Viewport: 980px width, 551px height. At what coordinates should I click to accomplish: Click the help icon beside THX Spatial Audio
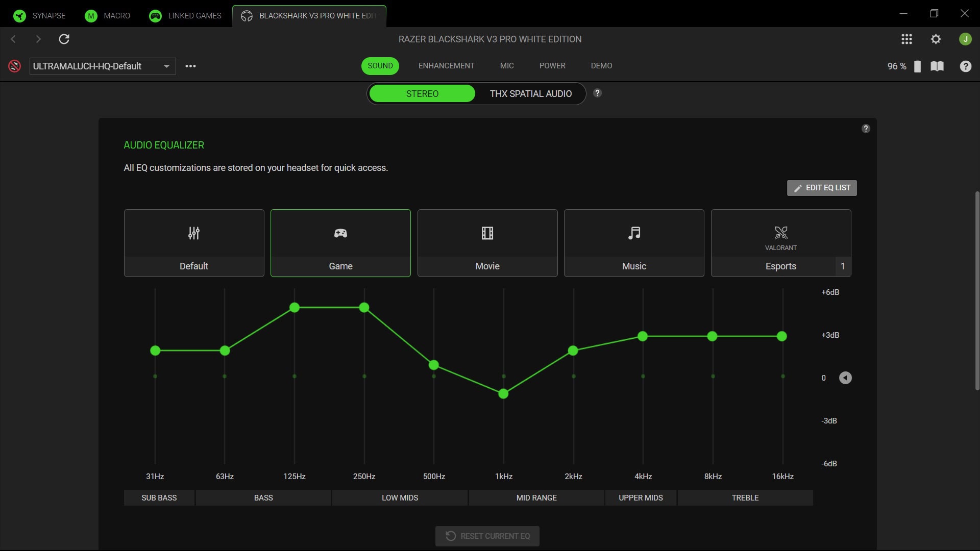tap(597, 93)
